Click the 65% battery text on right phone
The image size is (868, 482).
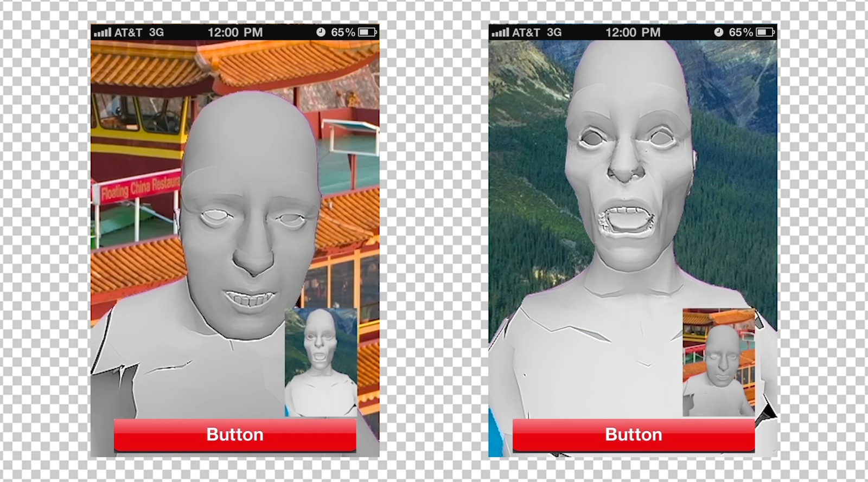tap(741, 33)
